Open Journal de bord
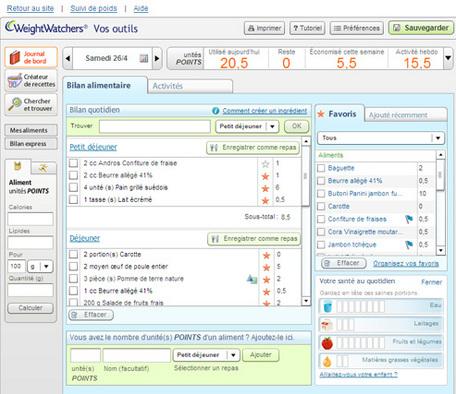The height and width of the screenshot is (394, 456). 31,57
